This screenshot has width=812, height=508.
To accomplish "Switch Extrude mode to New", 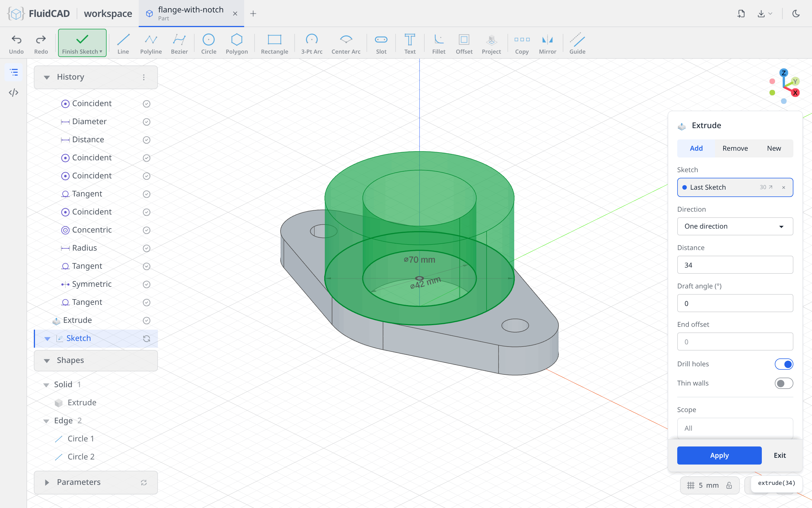I will 774,148.
